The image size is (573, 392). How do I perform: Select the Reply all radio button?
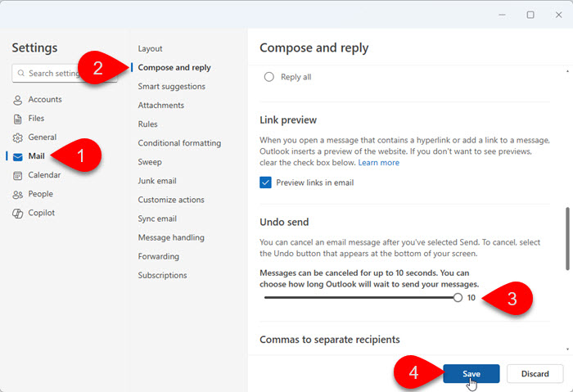(x=268, y=77)
